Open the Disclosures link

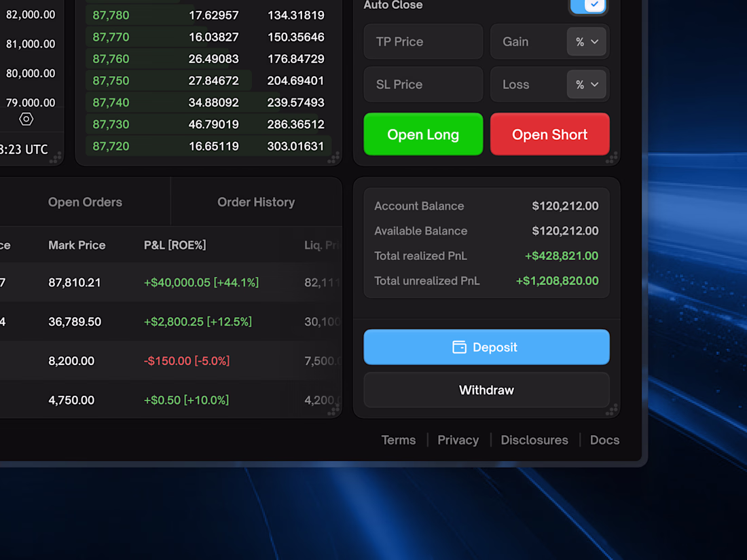pos(534,440)
